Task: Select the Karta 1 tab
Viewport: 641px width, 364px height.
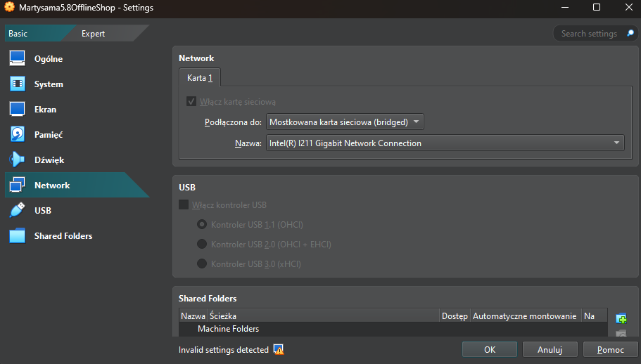Action: click(x=200, y=78)
